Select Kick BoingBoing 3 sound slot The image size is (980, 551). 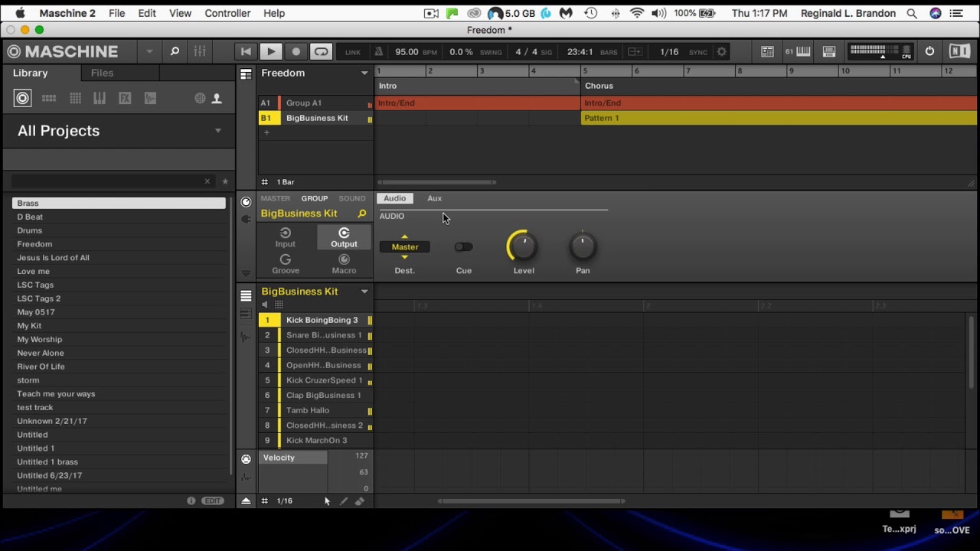point(315,320)
